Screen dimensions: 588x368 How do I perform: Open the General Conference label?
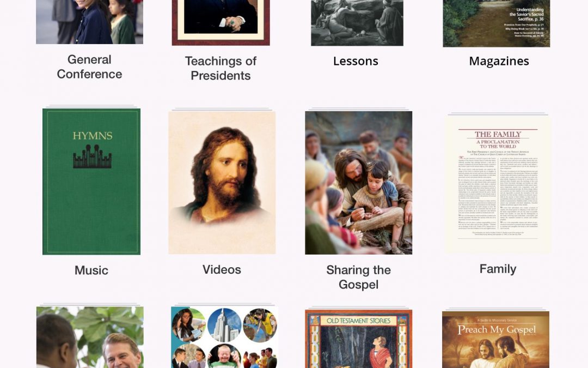coord(90,67)
